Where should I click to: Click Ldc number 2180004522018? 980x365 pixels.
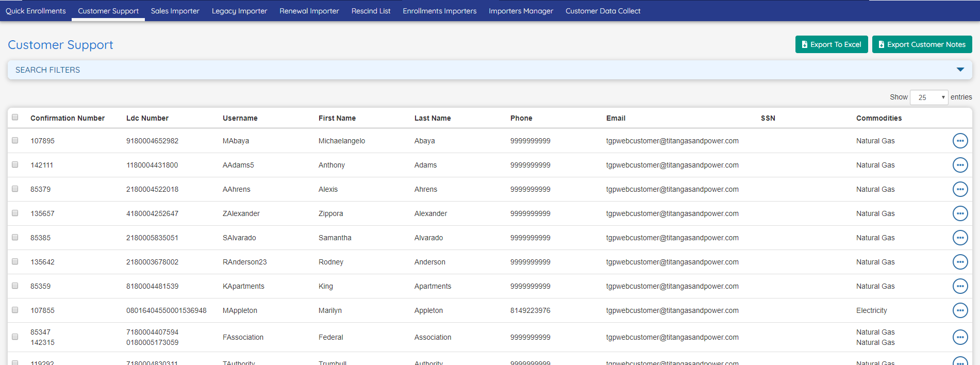153,189
